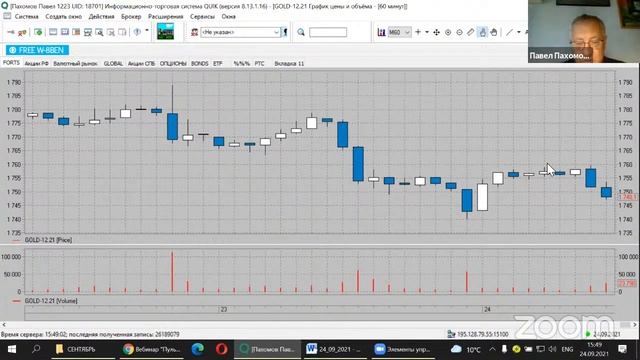This screenshot has width=640, height=360.
Task: Open the first table window icon
Action: (x=53, y=32)
